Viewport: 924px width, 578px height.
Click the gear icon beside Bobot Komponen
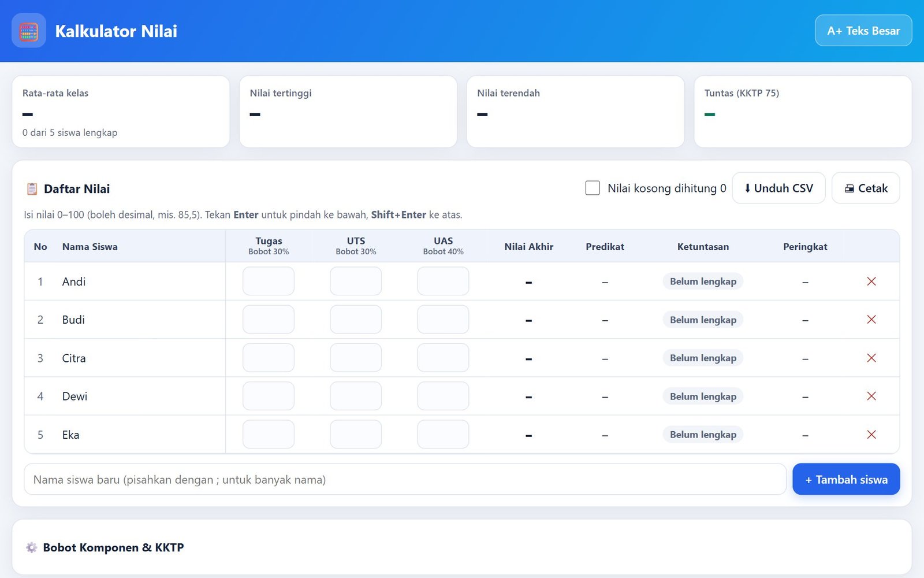[32, 547]
